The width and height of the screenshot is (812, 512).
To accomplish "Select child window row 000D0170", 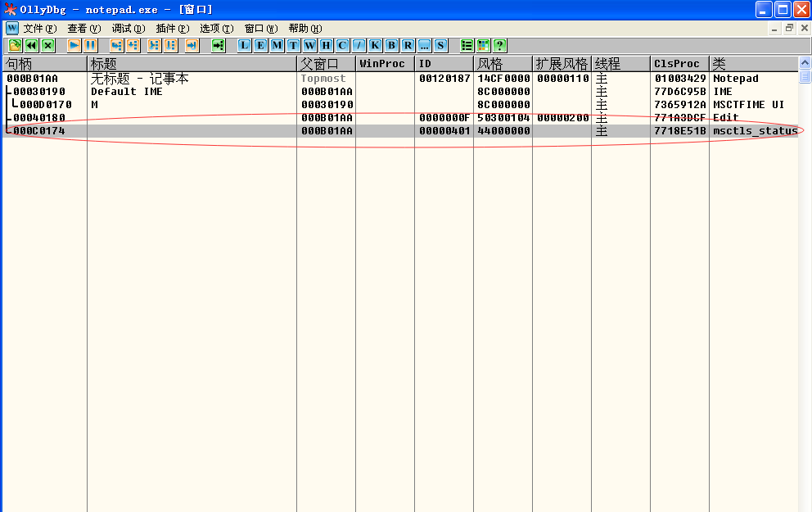I will (400, 105).
